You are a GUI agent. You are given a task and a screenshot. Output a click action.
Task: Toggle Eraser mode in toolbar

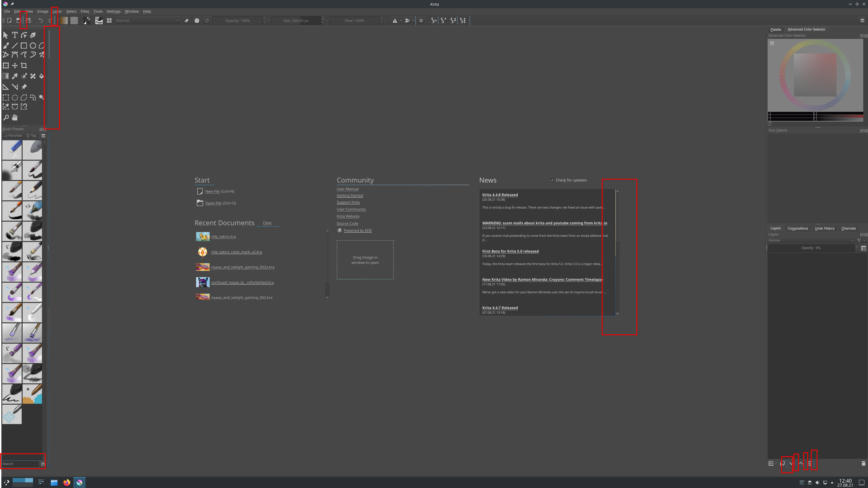[x=187, y=21]
